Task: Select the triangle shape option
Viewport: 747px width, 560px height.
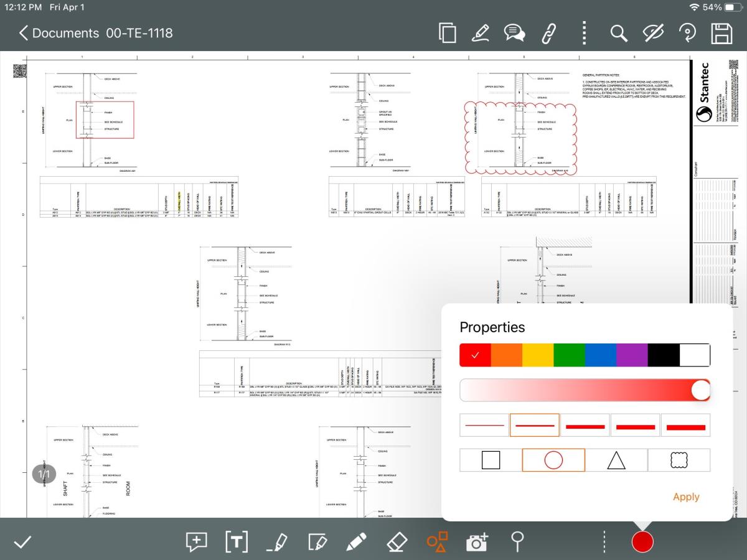Action: pos(616,460)
